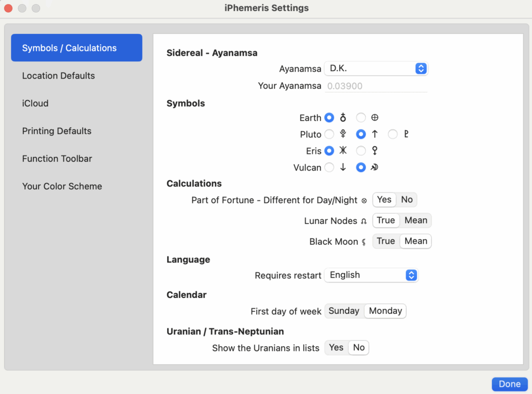Screen dimensions: 532x394
Task: Select the second Vulcan symbol option
Action: [x=361, y=168]
